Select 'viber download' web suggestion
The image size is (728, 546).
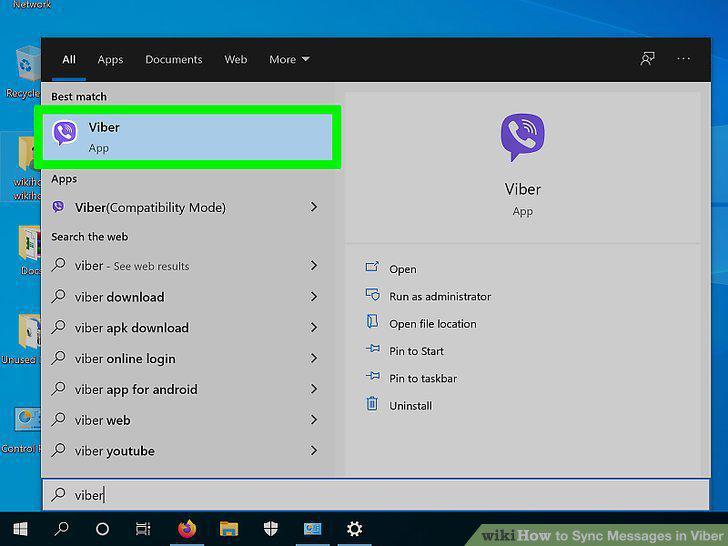tap(188, 297)
